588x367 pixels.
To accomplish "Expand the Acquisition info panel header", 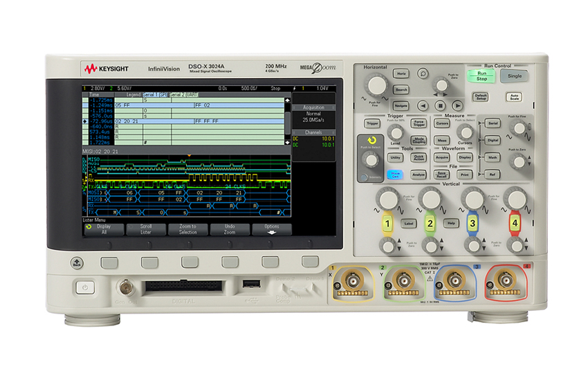I will tap(313, 107).
